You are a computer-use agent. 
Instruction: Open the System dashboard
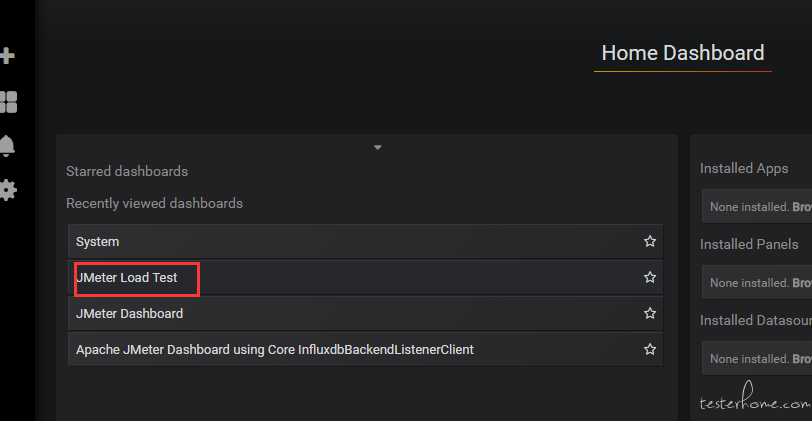click(98, 242)
